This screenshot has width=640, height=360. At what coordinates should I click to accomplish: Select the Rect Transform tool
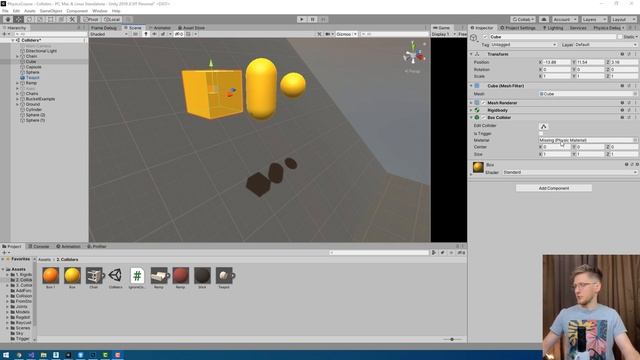coord(51,19)
